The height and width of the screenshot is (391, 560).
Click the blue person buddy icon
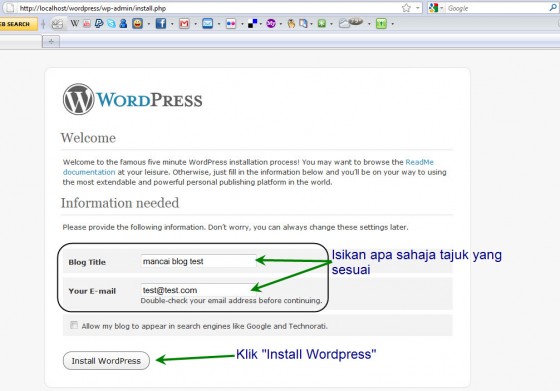123,24
